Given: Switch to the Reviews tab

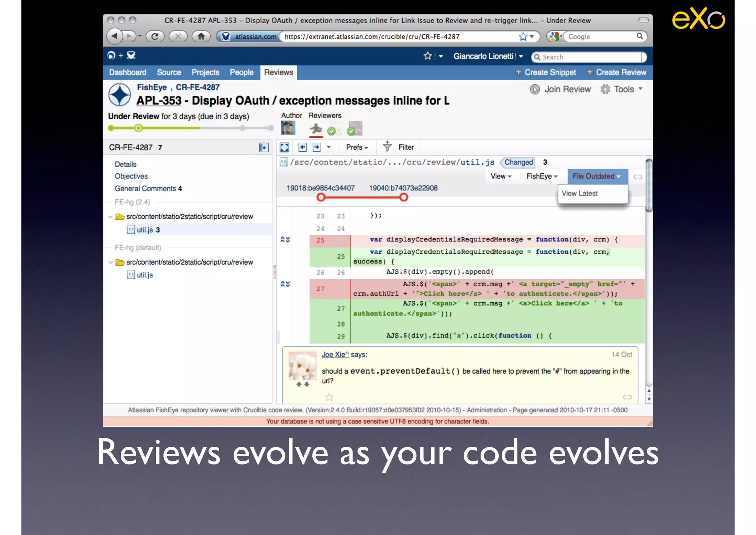Looking at the screenshot, I should [278, 72].
